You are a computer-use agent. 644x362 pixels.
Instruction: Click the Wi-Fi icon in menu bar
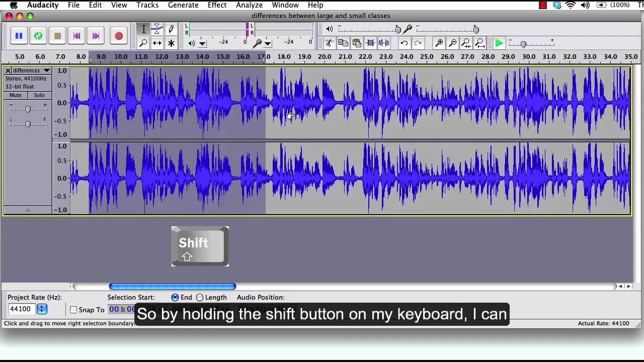point(571,5)
